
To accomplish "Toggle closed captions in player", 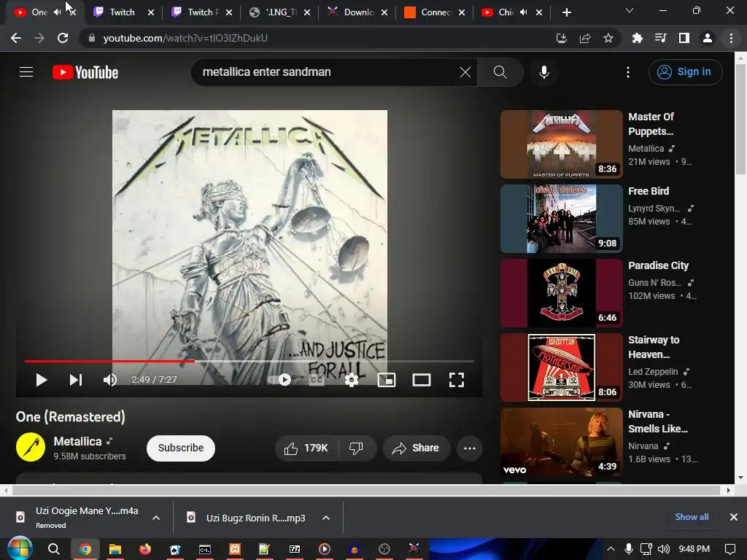I will [317, 379].
